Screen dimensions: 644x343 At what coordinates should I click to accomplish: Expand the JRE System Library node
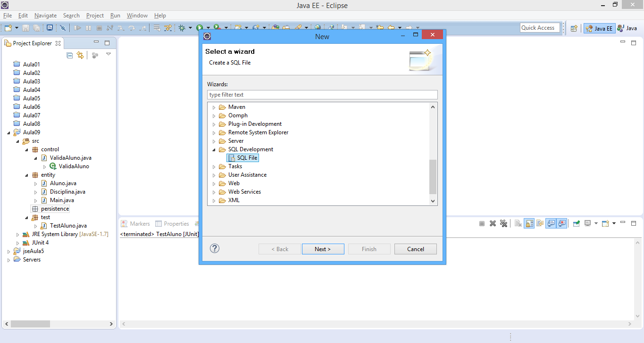(18, 235)
